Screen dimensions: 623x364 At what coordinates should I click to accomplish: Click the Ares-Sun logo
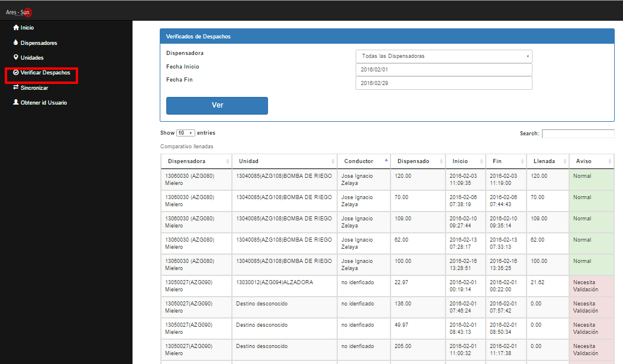point(18,11)
